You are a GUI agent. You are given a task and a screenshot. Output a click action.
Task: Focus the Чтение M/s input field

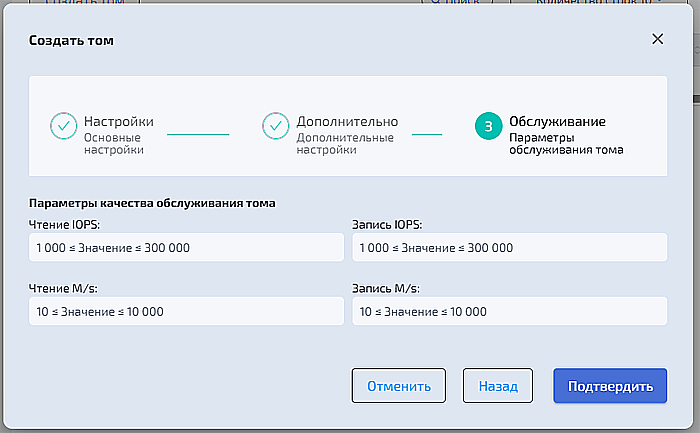[x=186, y=311]
